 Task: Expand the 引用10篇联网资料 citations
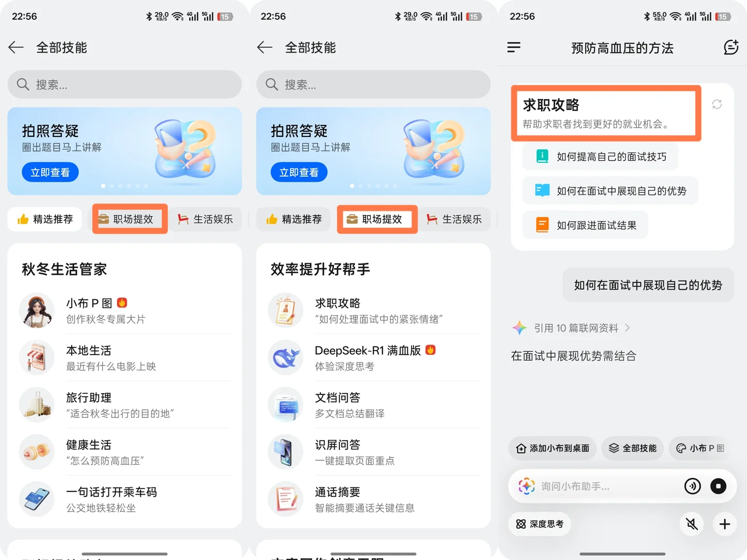pos(570,328)
